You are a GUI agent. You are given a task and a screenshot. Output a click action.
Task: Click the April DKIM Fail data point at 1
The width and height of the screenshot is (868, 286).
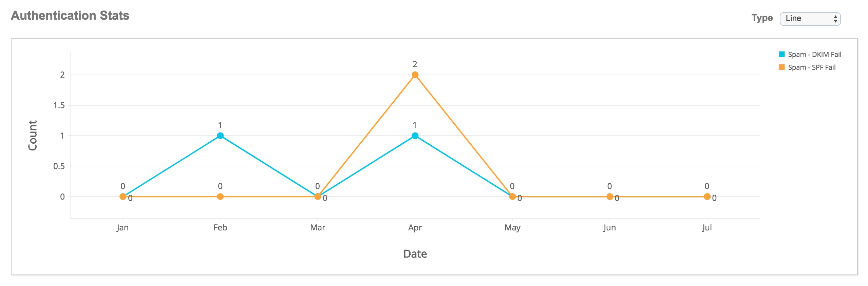pyautogui.click(x=415, y=136)
